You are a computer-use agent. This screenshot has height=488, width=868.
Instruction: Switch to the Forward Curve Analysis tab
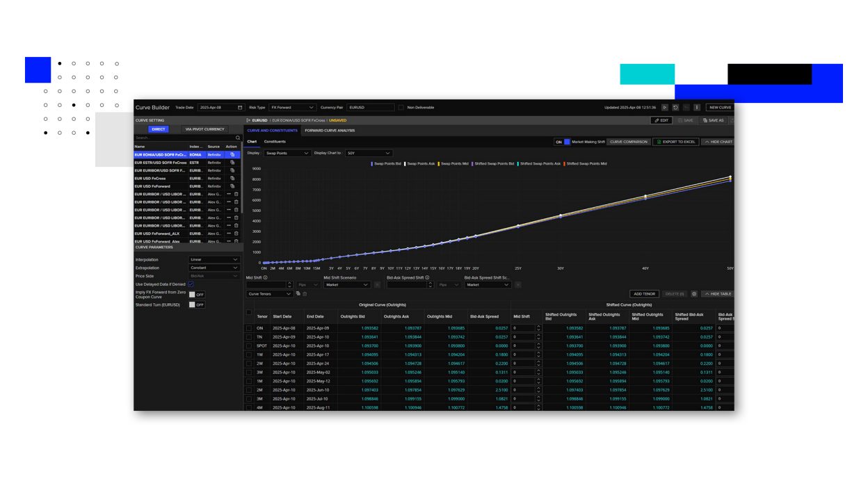tap(328, 130)
